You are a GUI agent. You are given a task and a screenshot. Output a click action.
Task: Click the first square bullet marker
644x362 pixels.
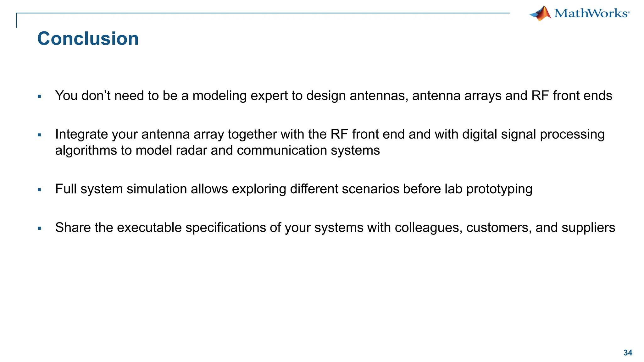39,96
